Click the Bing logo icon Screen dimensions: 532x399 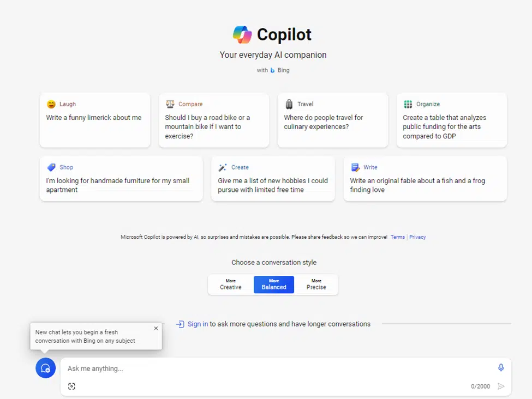(x=272, y=70)
